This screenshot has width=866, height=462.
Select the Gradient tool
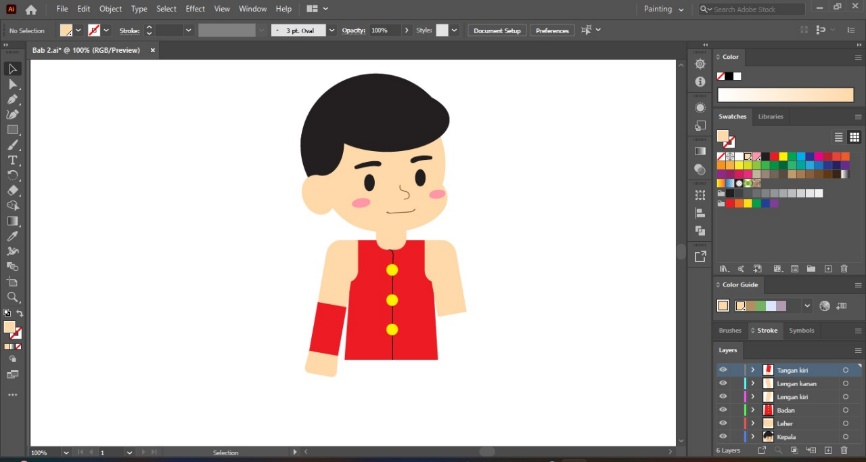click(12, 221)
